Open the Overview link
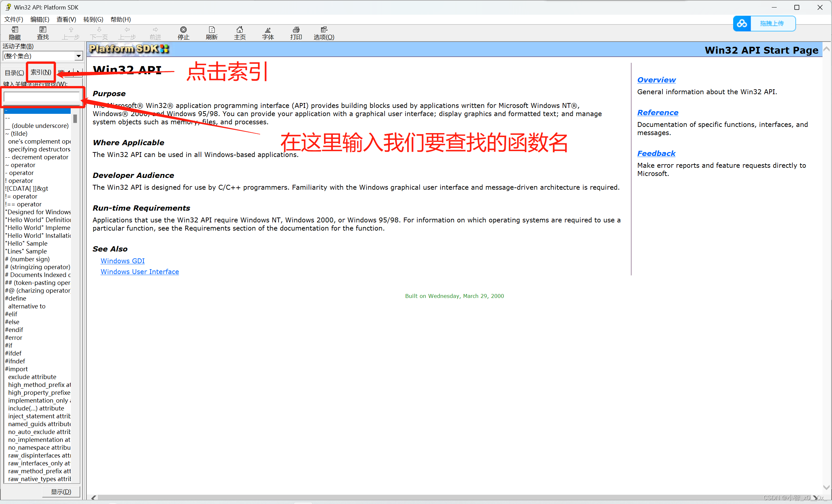The image size is (832, 504). [x=656, y=80]
